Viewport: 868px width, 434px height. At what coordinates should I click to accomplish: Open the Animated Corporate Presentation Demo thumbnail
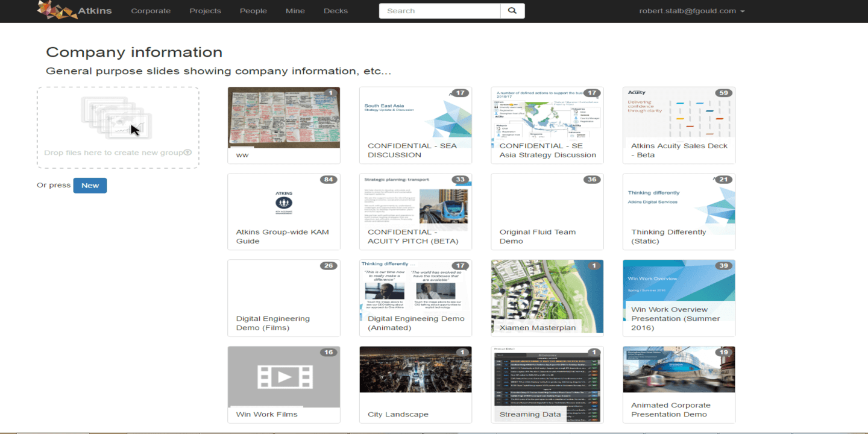(x=679, y=370)
